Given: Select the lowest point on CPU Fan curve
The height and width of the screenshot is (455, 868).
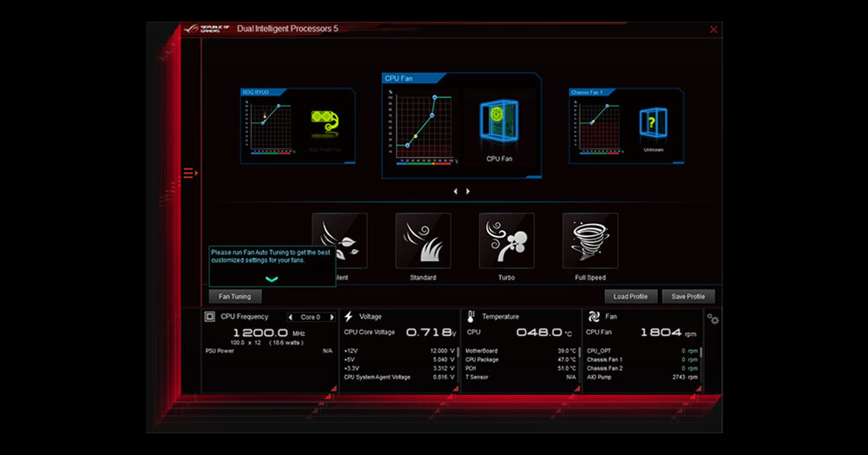Looking at the screenshot, I should (x=407, y=145).
